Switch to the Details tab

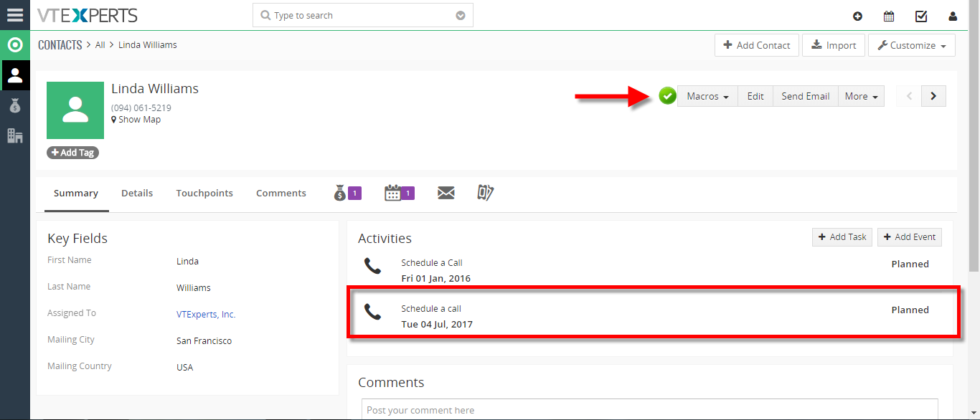tap(137, 193)
